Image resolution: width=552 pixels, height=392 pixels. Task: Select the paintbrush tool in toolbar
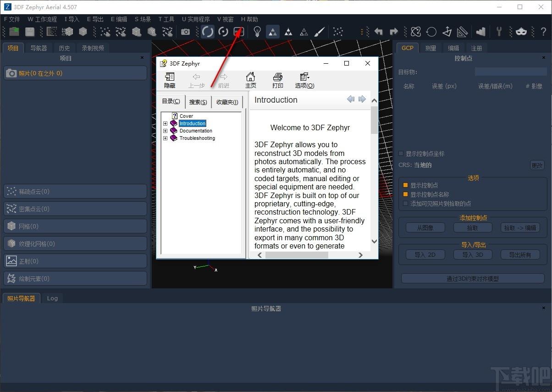point(320,32)
